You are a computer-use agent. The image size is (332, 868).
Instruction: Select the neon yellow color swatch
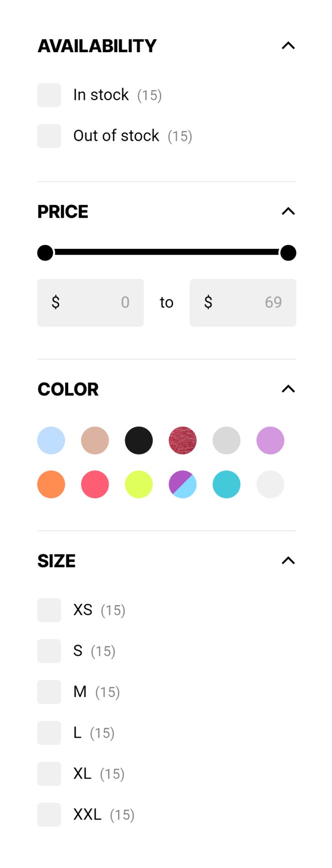pos(139,484)
